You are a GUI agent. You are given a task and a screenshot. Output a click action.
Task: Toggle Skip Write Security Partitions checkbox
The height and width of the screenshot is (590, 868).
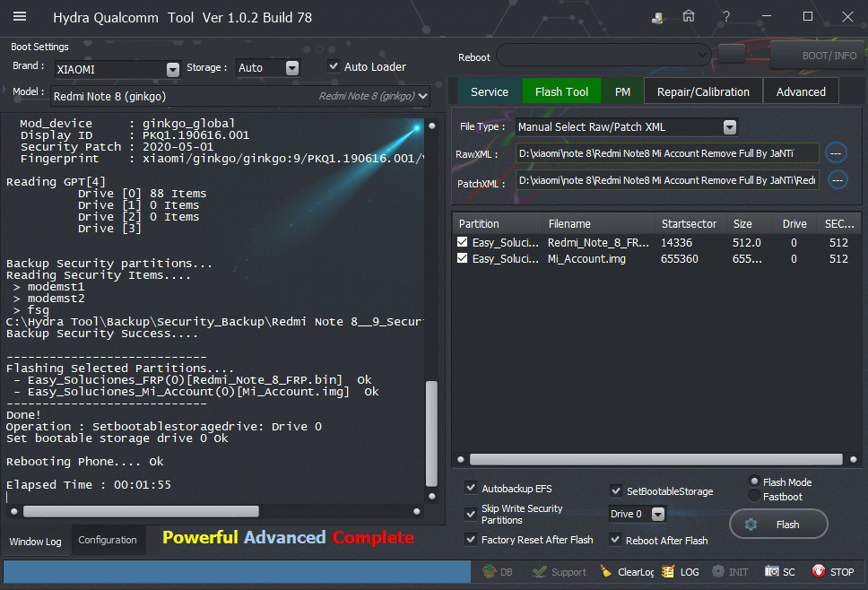coord(471,514)
